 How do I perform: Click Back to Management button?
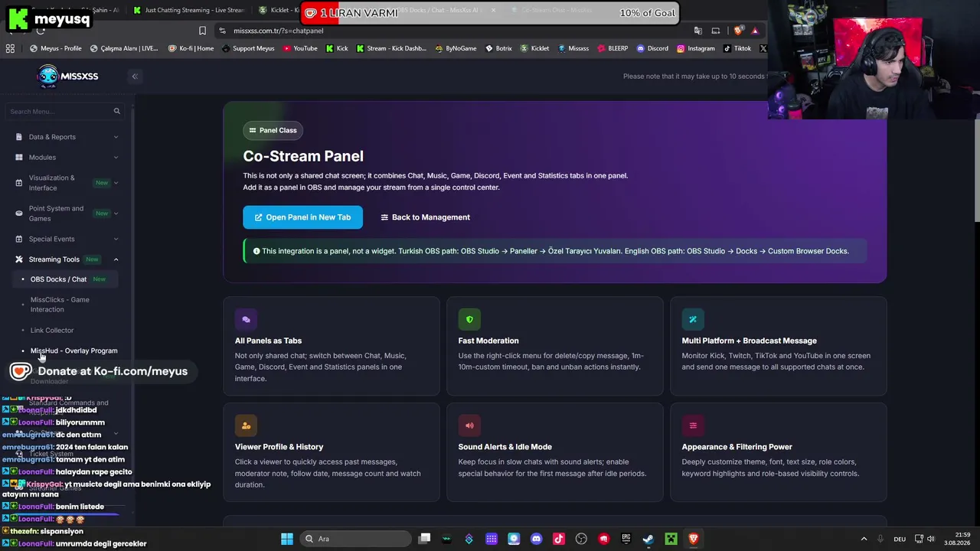(426, 217)
